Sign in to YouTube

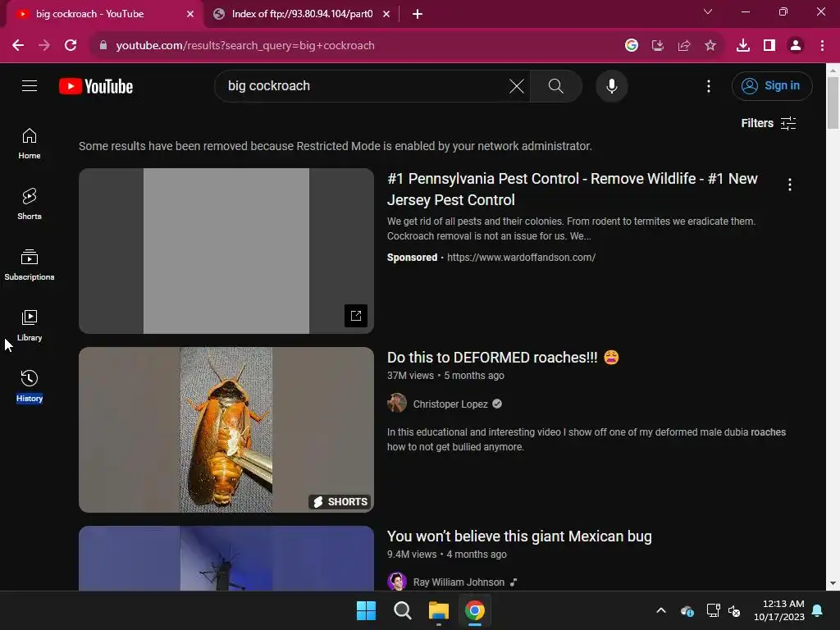tap(771, 85)
